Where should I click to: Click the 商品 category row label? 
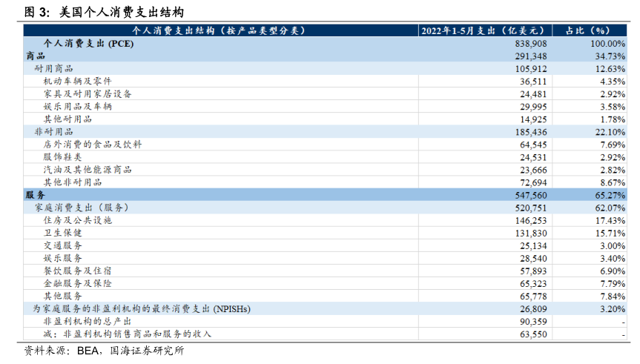point(36,56)
